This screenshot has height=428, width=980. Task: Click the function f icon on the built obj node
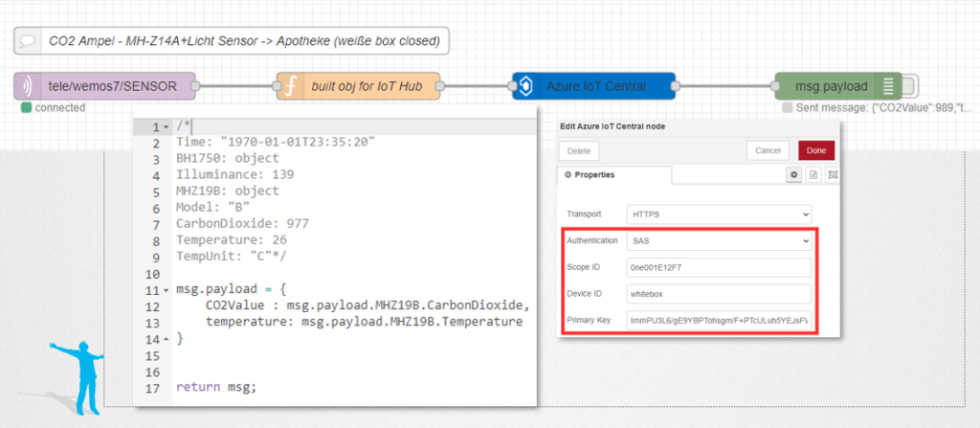290,86
